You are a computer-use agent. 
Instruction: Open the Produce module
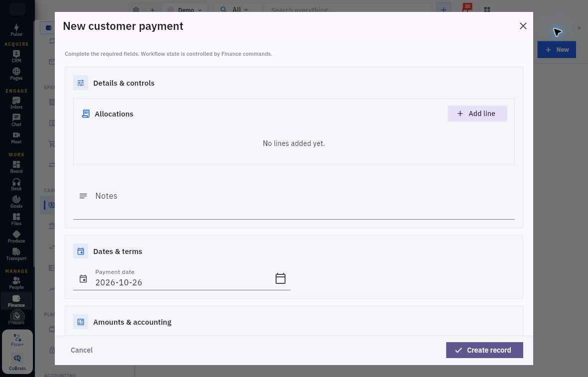click(x=16, y=237)
